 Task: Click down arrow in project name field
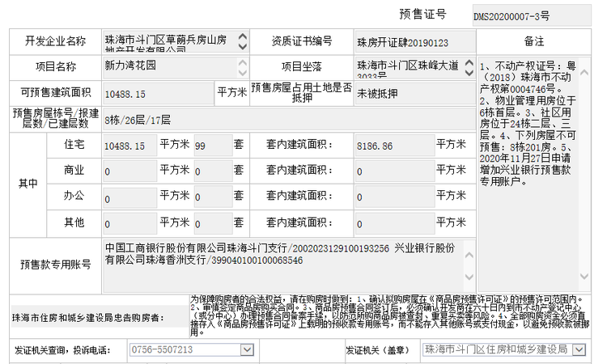[242, 72]
